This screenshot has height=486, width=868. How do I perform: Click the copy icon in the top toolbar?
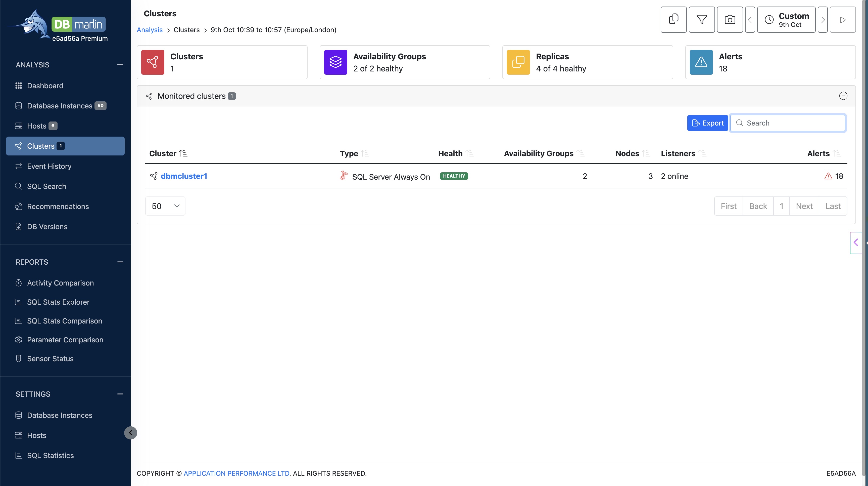pyautogui.click(x=673, y=20)
